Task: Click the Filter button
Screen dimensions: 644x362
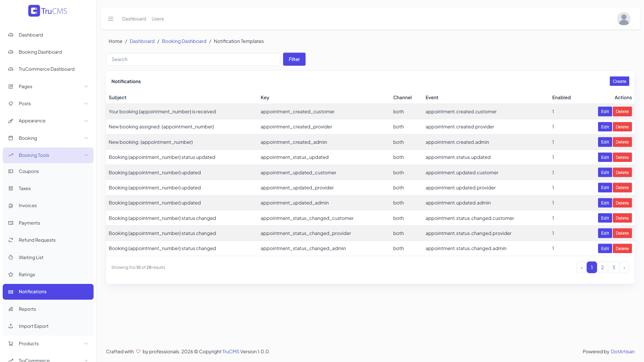Action: coord(294,59)
